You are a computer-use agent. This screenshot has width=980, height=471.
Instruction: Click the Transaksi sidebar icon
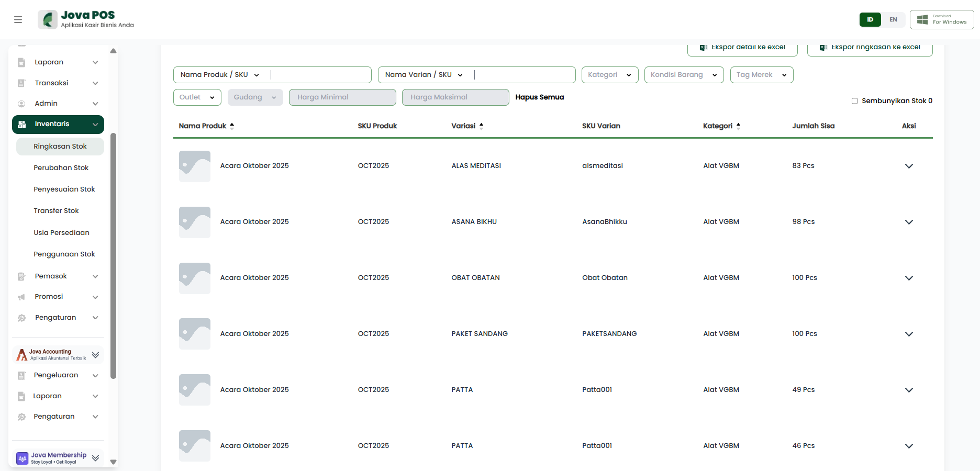(21, 83)
